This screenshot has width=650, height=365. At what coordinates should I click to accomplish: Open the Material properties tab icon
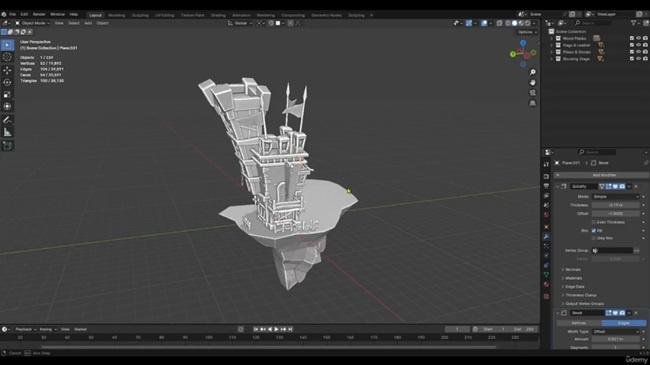(x=546, y=285)
